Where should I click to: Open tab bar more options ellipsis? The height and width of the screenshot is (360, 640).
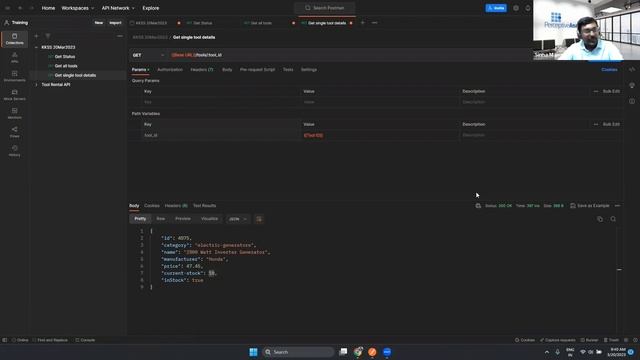374,23
